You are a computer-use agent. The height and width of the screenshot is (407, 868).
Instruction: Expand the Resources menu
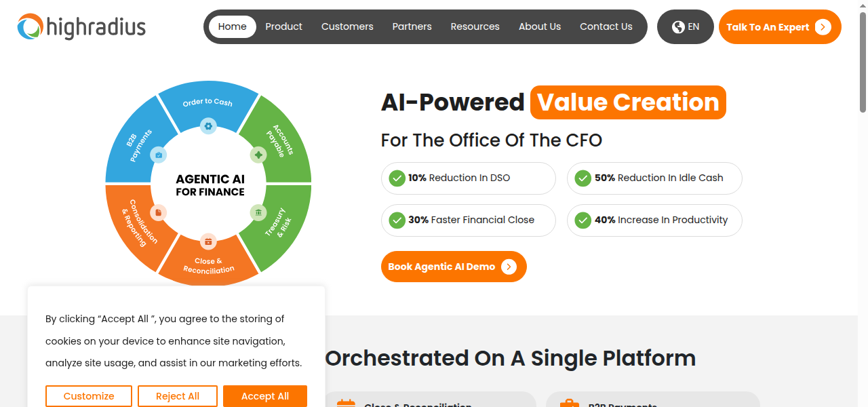click(475, 27)
